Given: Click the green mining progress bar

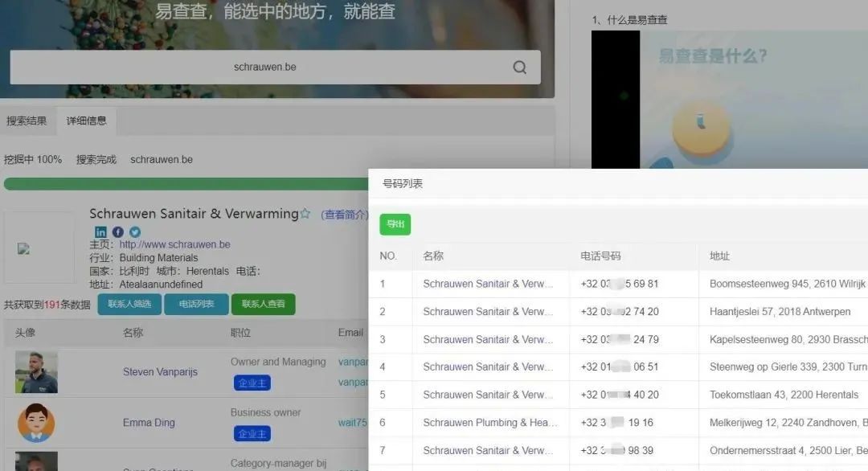Looking at the screenshot, I should tap(186, 184).
